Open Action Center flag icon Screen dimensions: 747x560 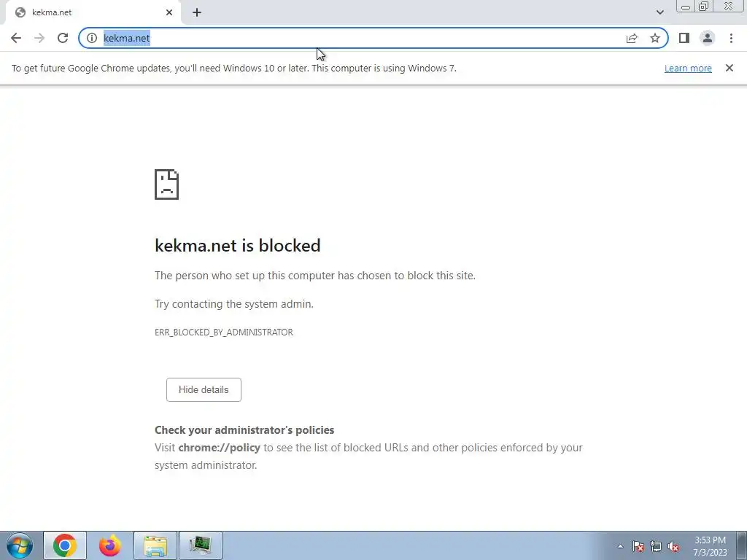click(638, 546)
